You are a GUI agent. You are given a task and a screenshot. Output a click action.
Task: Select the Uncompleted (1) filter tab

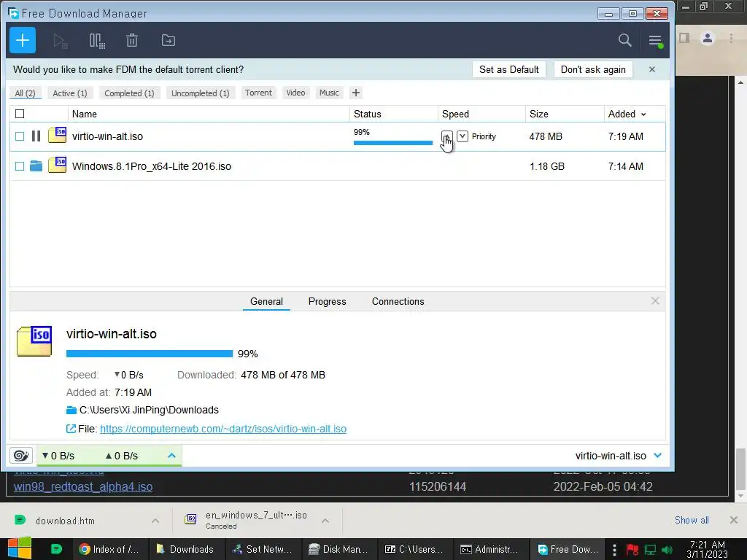pyautogui.click(x=200, y=93)
